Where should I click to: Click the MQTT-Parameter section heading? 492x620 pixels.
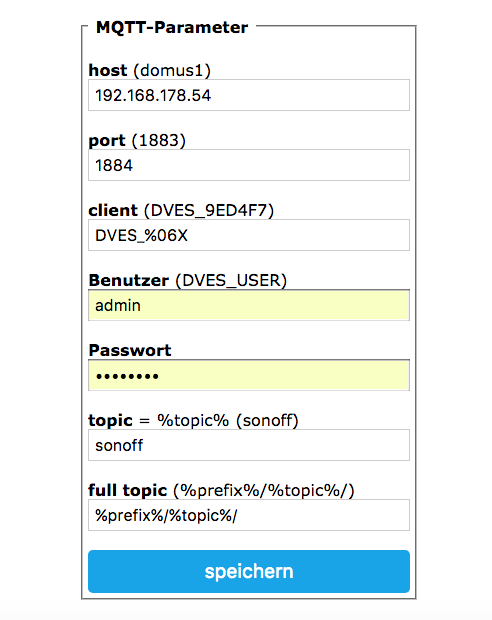pos(172,27)
